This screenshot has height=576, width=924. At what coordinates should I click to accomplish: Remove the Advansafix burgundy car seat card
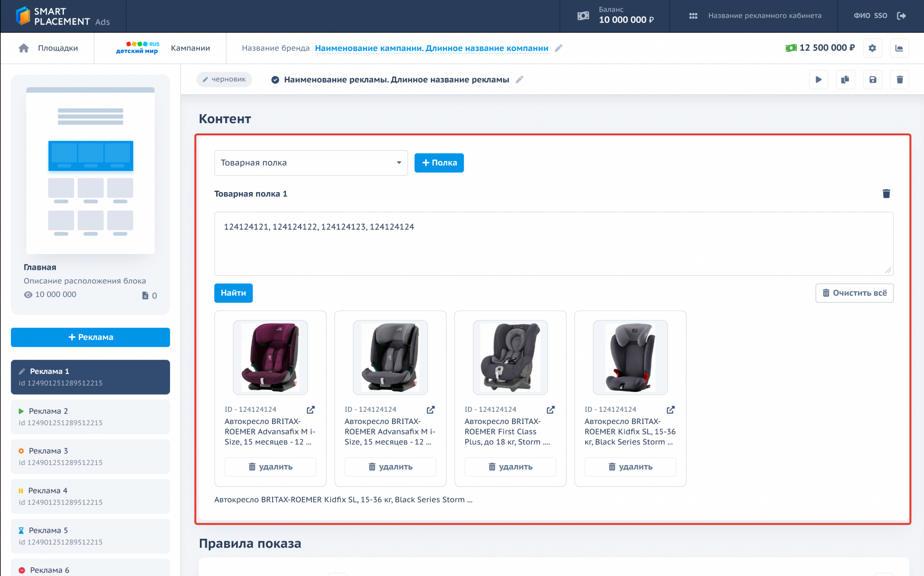(x=270, y=467)
